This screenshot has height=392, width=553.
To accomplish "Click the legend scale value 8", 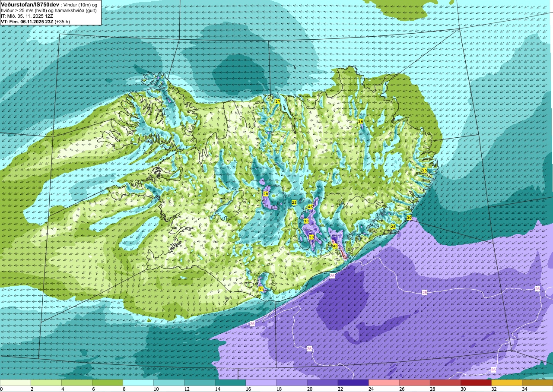I will [x=123, y=389].
